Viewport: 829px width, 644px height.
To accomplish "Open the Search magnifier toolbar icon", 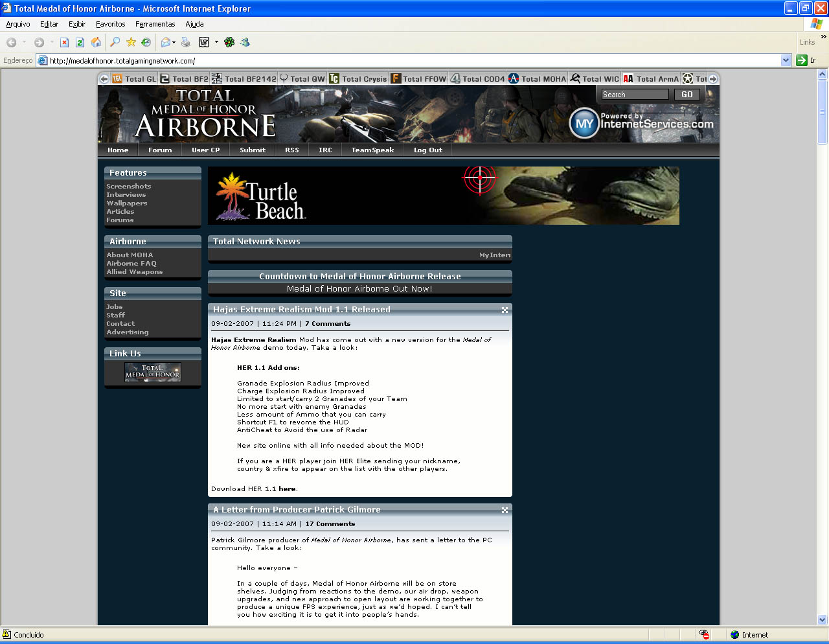I will pyautogui.click(x=115, y=43).
